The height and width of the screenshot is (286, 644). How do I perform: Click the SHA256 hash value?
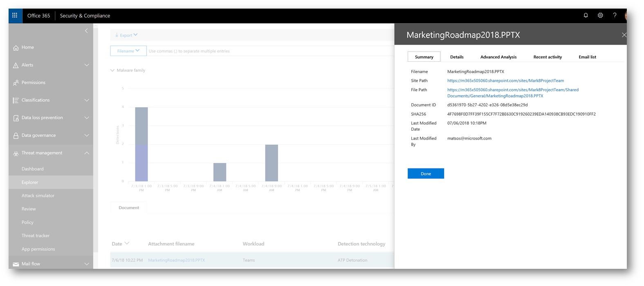[521, 114]
